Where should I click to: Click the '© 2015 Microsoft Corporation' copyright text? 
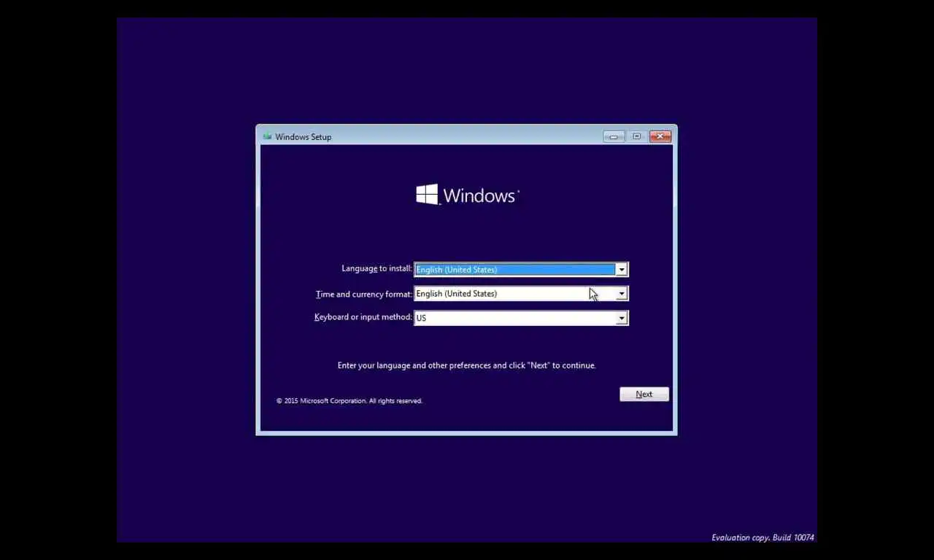pyautogui.click(x=349, y=401)
